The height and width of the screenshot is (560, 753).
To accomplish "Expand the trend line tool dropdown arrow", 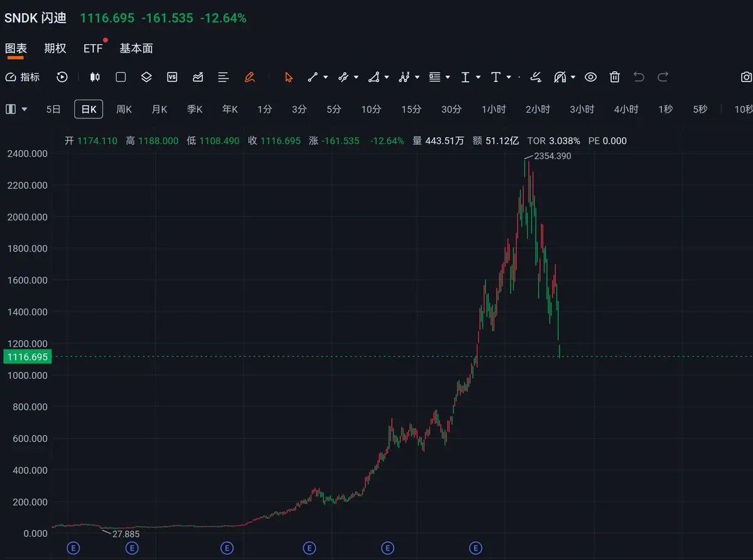I will 326,77.
